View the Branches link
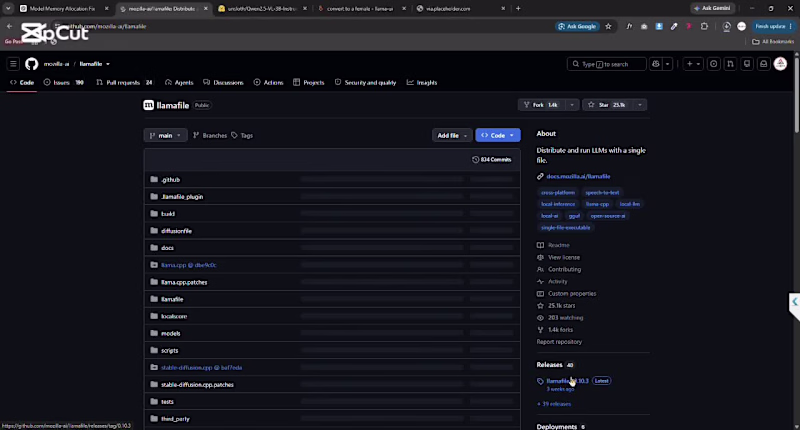Viewport: 800px width, 430px height. tap(210, 136)
